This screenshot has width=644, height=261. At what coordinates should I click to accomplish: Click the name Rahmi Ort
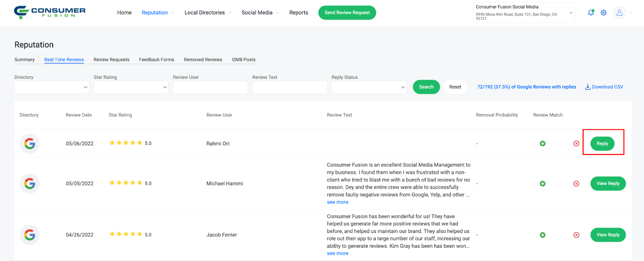point(218,144)
